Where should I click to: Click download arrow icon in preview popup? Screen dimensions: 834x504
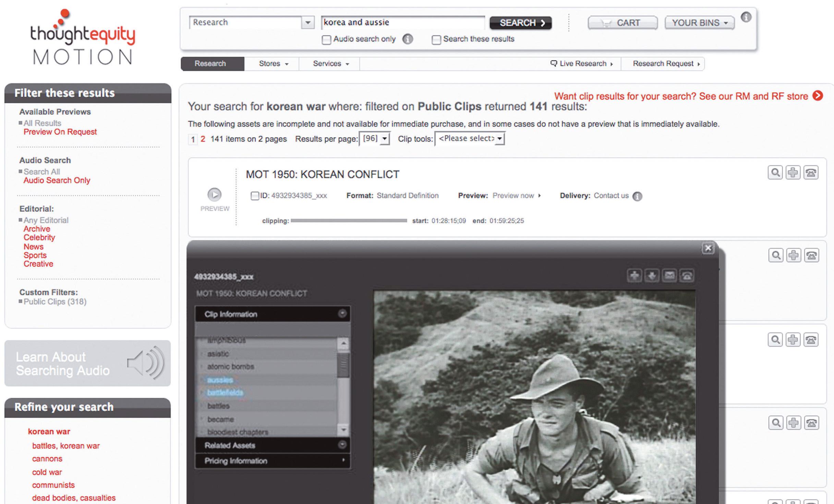652,275
